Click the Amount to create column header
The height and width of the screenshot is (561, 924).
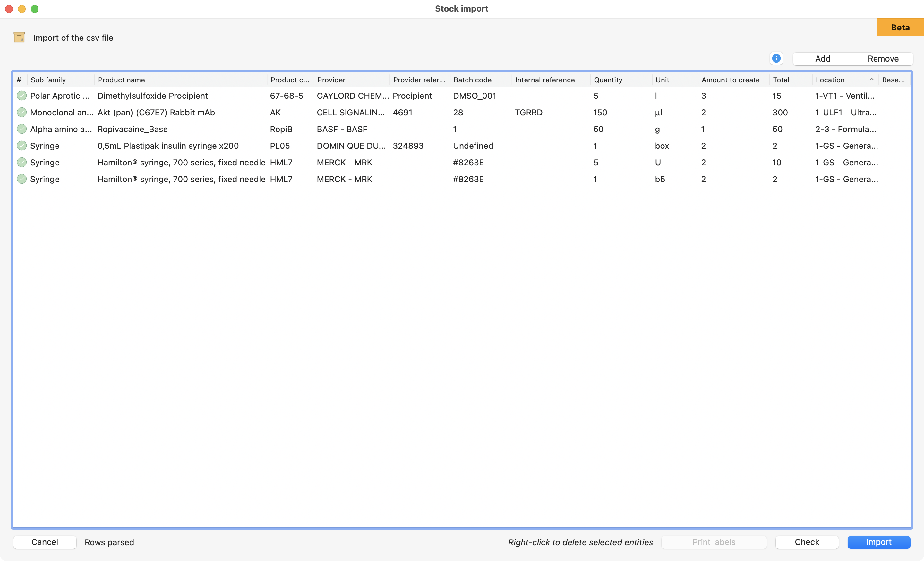[x=734, y=80]
